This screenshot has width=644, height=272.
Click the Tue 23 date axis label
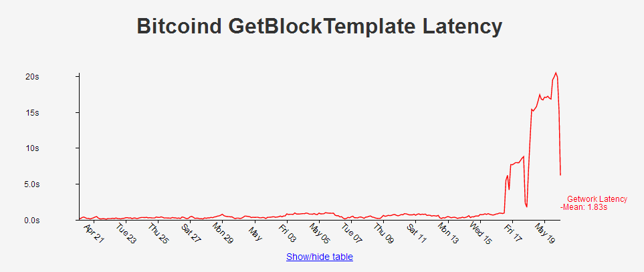pos(126,234)
